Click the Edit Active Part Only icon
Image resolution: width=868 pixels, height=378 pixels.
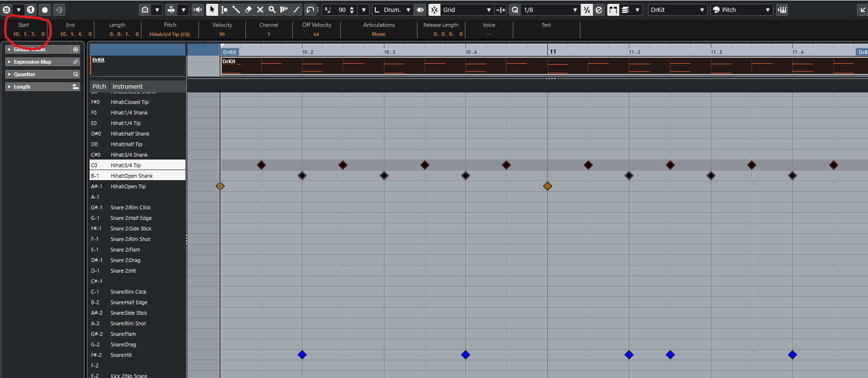(x=625, y=10)
